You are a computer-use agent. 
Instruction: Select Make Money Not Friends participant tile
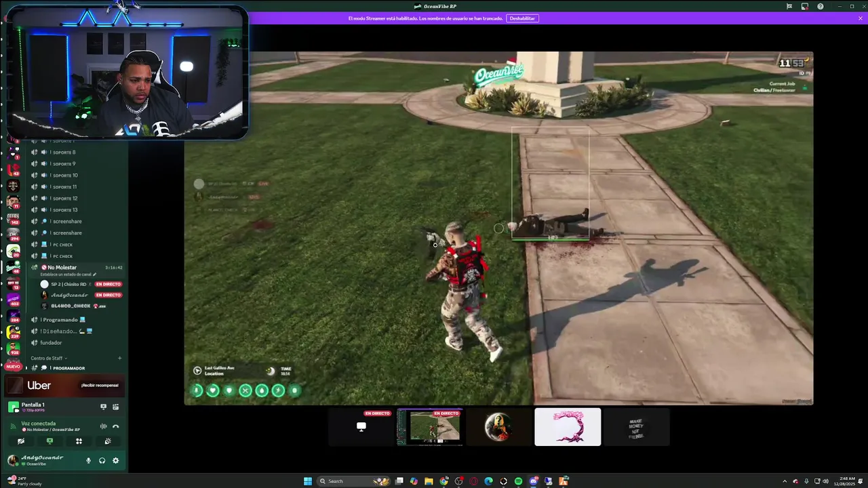pos(636,427)
